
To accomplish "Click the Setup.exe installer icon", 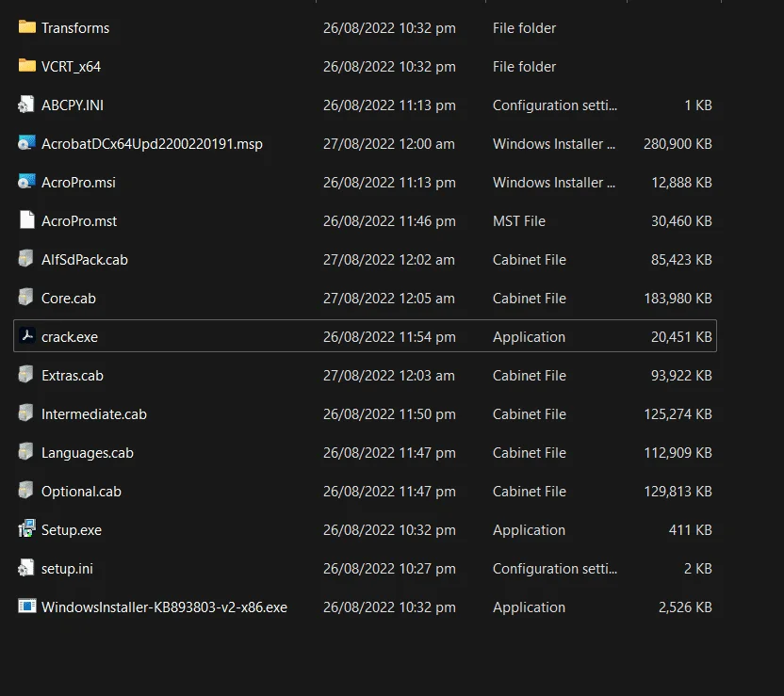I will (x=27, y=528).
